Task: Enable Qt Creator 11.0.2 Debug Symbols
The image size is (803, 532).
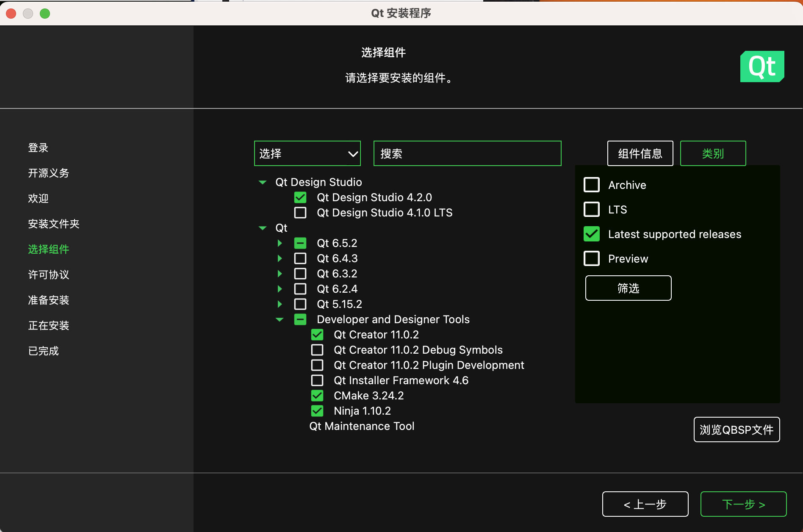Action: [x=317, y=350]
